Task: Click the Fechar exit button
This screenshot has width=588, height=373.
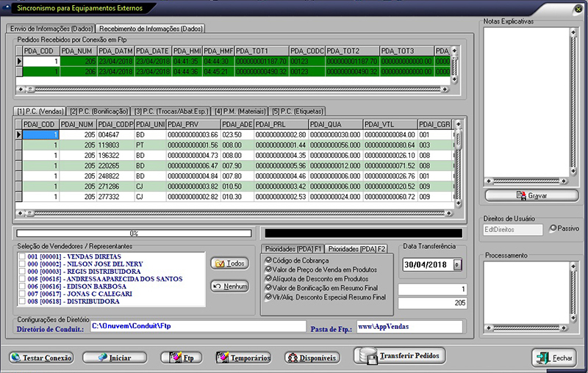Action: pos(553,358)
